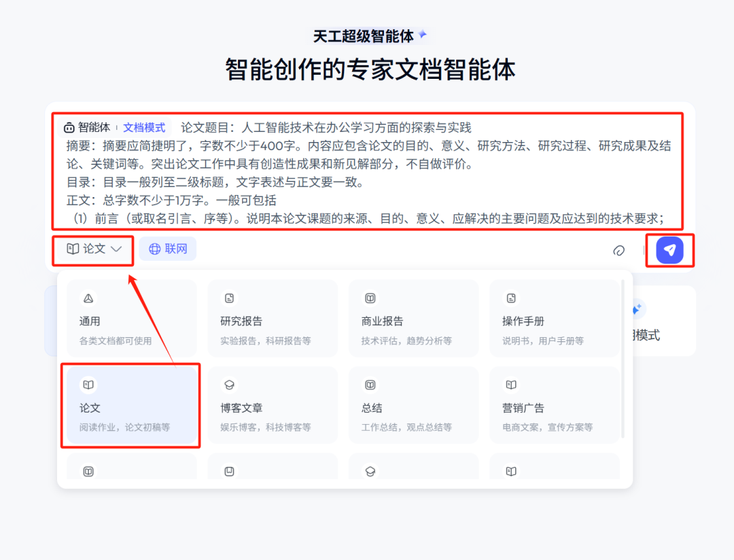Click the 通用 category icon
The image size is (734, 560).
(x=88, y=298)
